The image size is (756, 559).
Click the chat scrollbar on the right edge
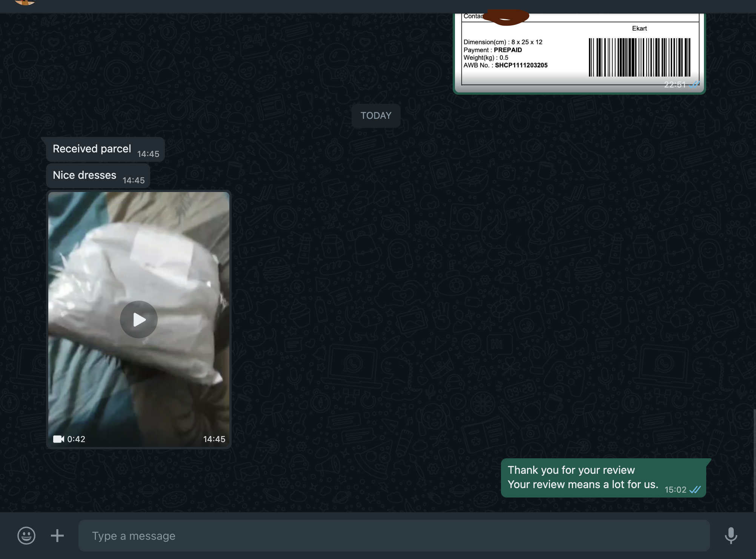754,460
